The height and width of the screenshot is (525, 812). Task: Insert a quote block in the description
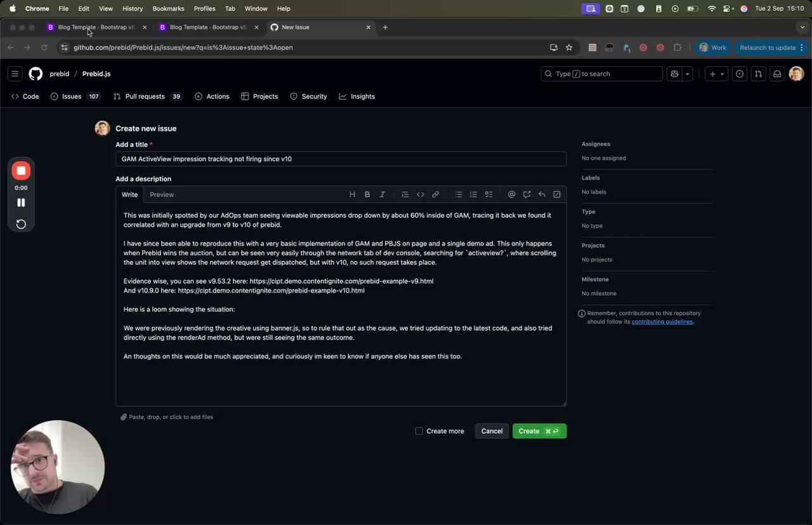click(405, 194)
